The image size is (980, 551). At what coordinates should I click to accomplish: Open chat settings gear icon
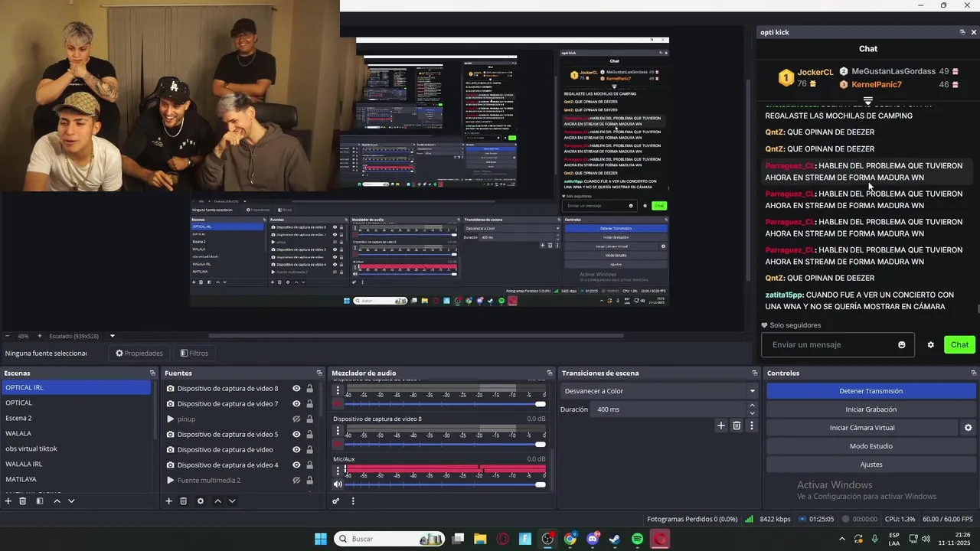pos(931,345)
